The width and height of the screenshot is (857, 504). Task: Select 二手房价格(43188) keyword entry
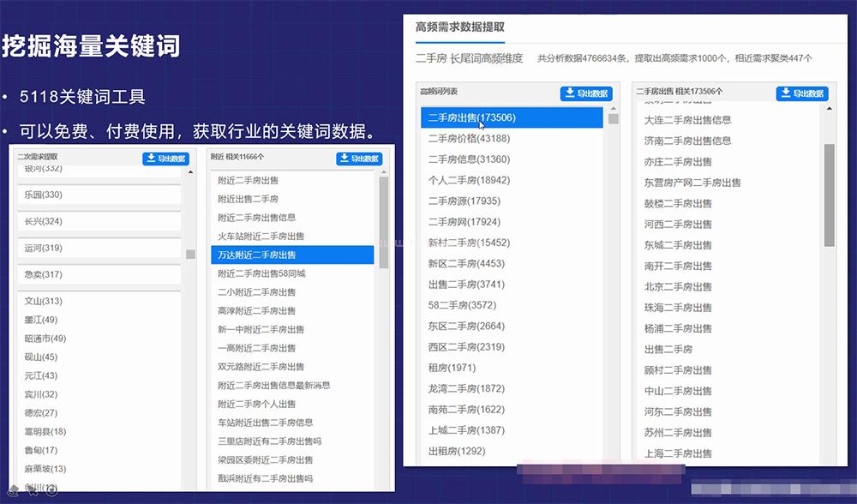point(469,138)
